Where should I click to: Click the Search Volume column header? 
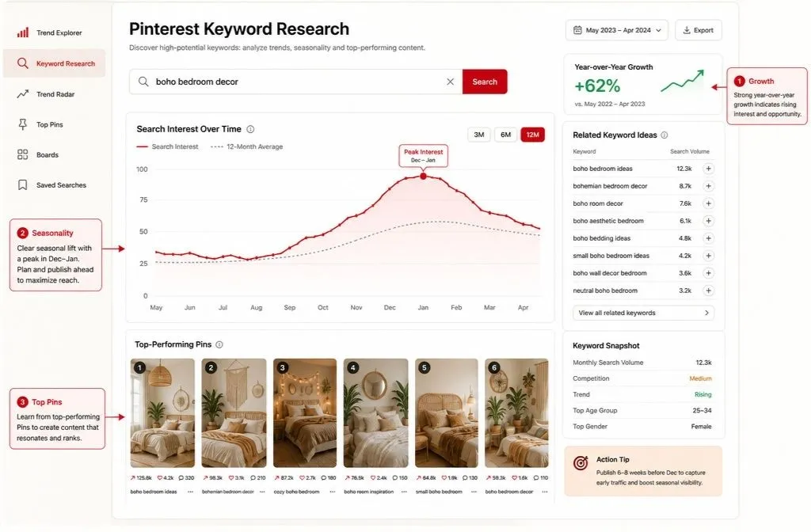coord(690,151)
